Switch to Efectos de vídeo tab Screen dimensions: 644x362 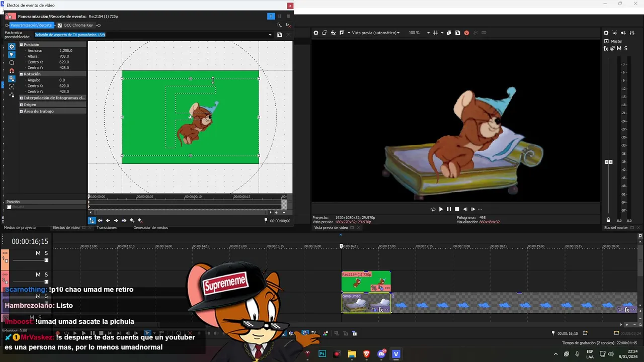tap(66, 228)
